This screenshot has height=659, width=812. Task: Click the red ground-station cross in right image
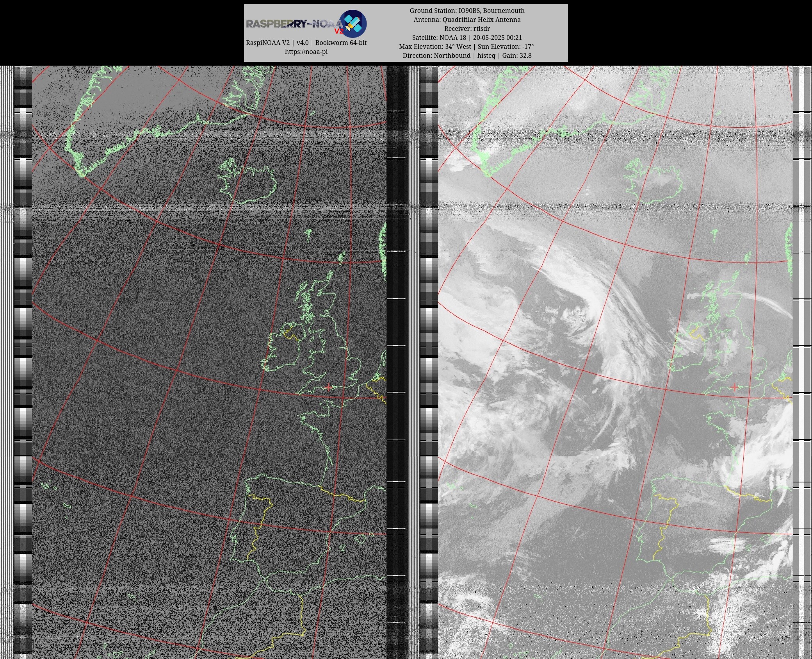click(734, 387)
